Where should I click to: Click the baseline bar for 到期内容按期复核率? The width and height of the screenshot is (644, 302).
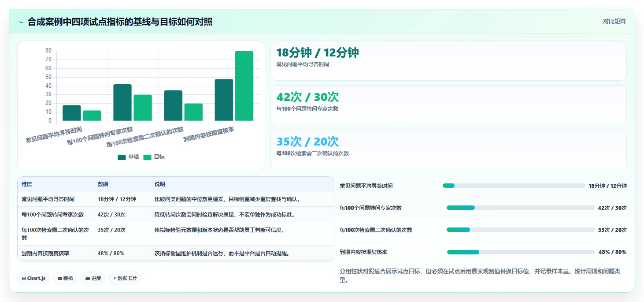pyautogui.click(x=224, y=100)
